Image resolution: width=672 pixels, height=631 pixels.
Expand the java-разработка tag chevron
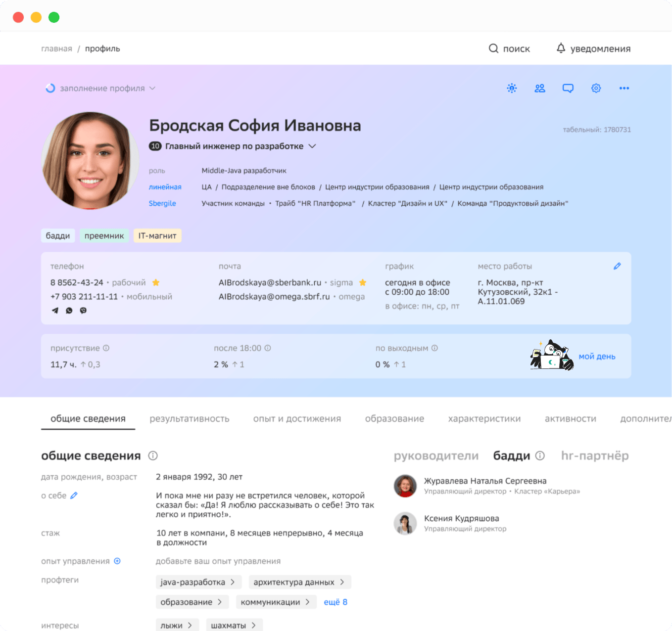click(233, 582)
